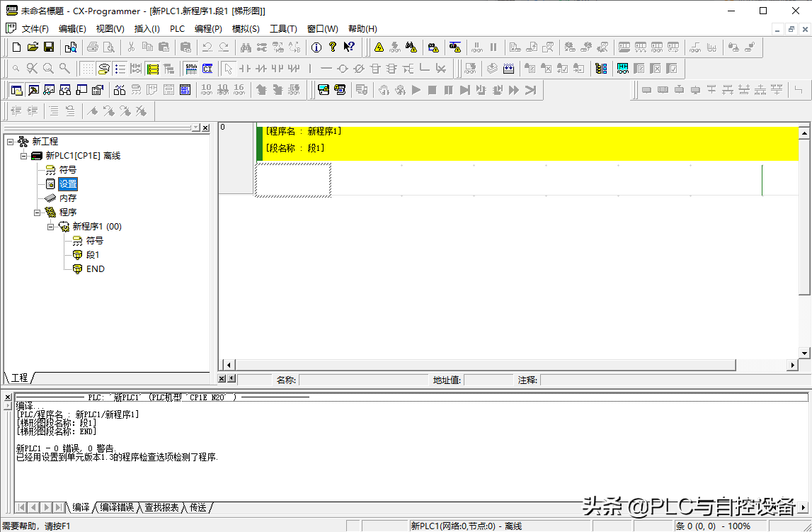The image size is (812, 532).
Task: Click the About info circle icon
Action: point(316,47)
